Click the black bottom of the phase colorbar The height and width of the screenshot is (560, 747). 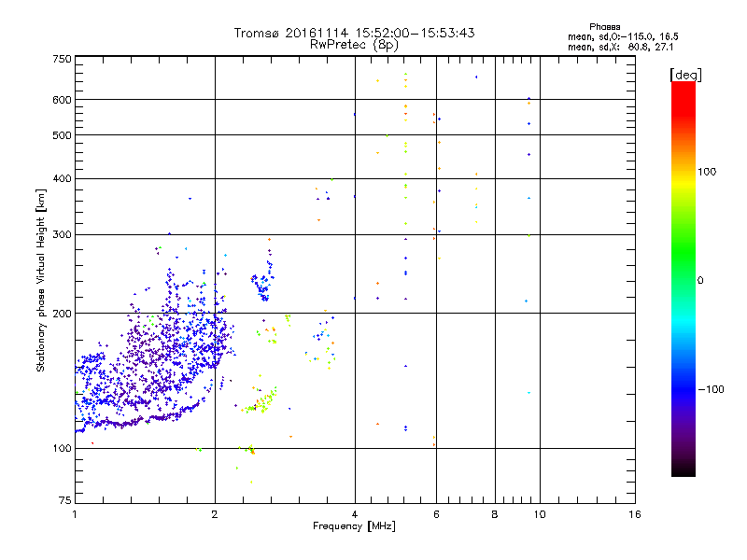[684, 469]
